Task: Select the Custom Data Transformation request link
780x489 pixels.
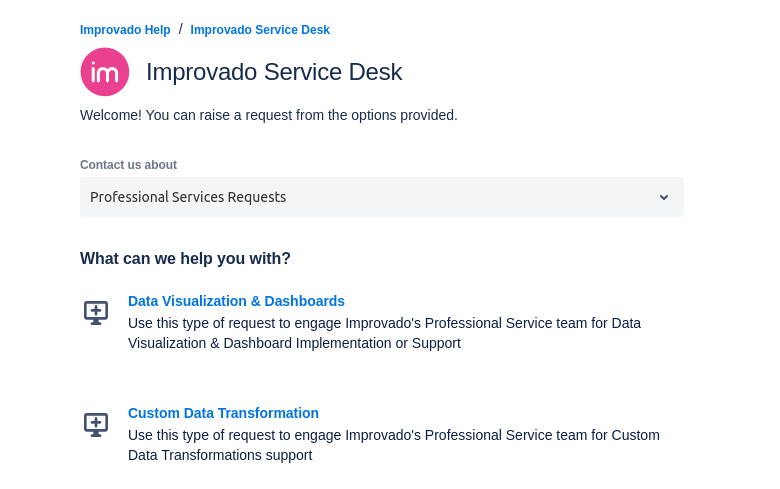Action: 223,413
